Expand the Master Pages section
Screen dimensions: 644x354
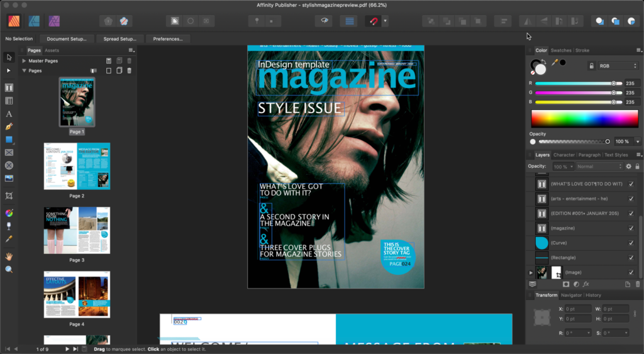[24, 61]
